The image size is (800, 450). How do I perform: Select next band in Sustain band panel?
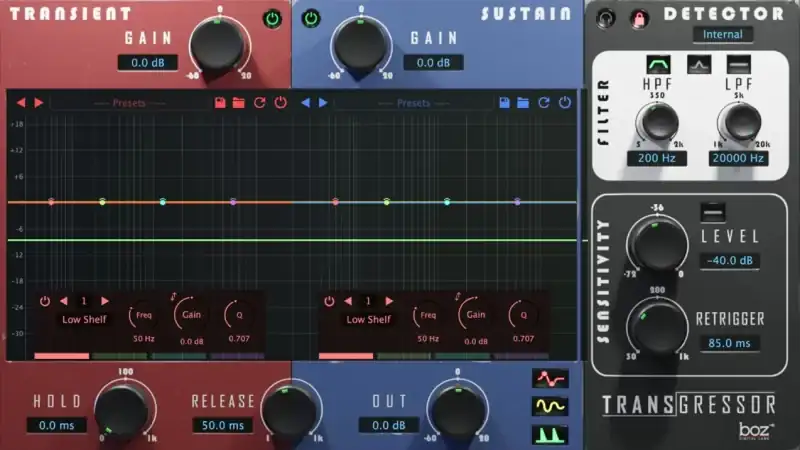click(x=389, y=302)
